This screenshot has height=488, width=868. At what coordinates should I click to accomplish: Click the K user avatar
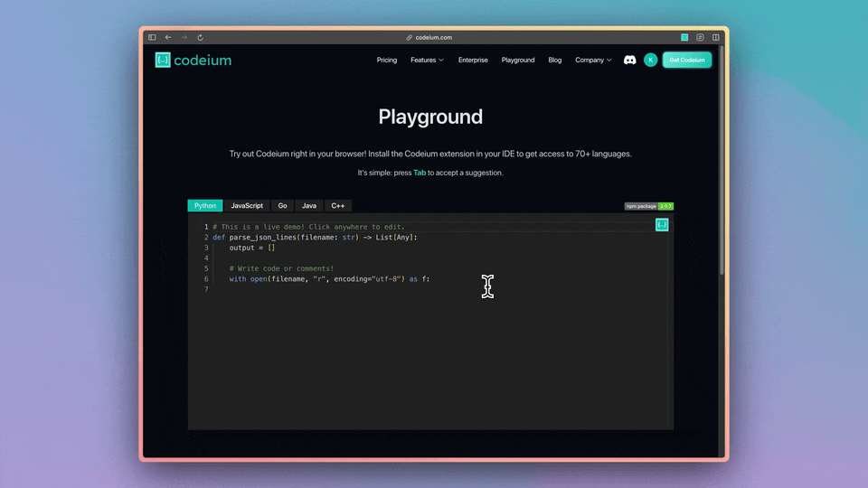point(650,60)
